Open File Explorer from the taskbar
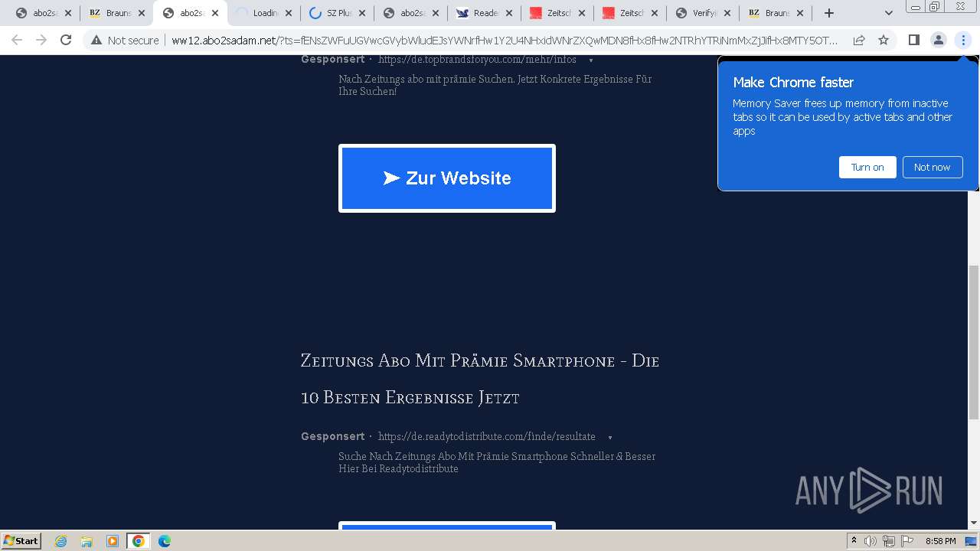This screenshot has width=980, height=551. point(87,541)
